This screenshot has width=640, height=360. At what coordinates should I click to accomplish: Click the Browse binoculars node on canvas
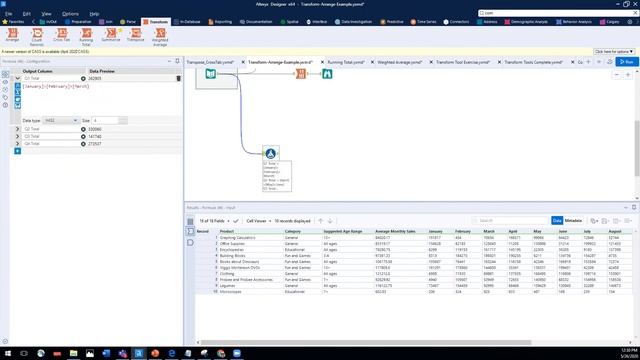(x=327, y=74)
